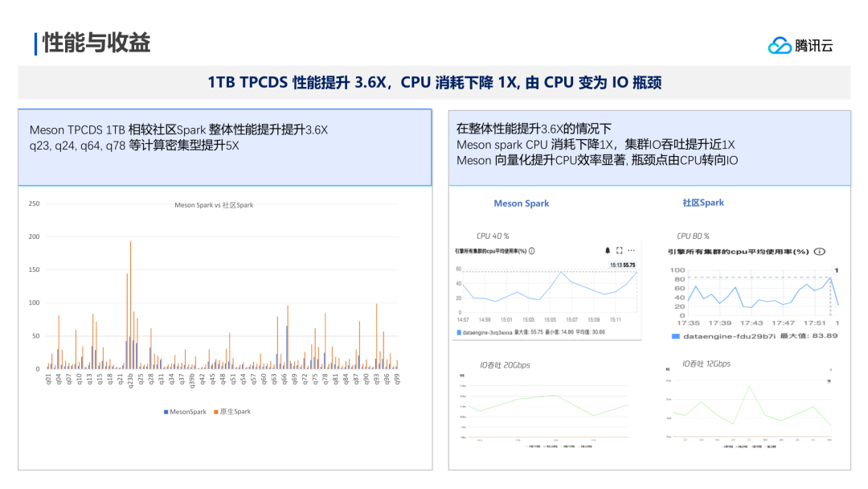Click the 15:13 55.75 tooltip on Meson CPU chart
Screen dimensions: 868x489
pyautogui.click(x=623, y=265)
